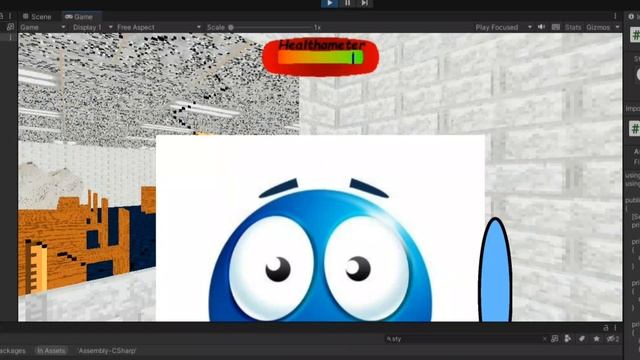Switch to the Scene tab

coord(37,17)
